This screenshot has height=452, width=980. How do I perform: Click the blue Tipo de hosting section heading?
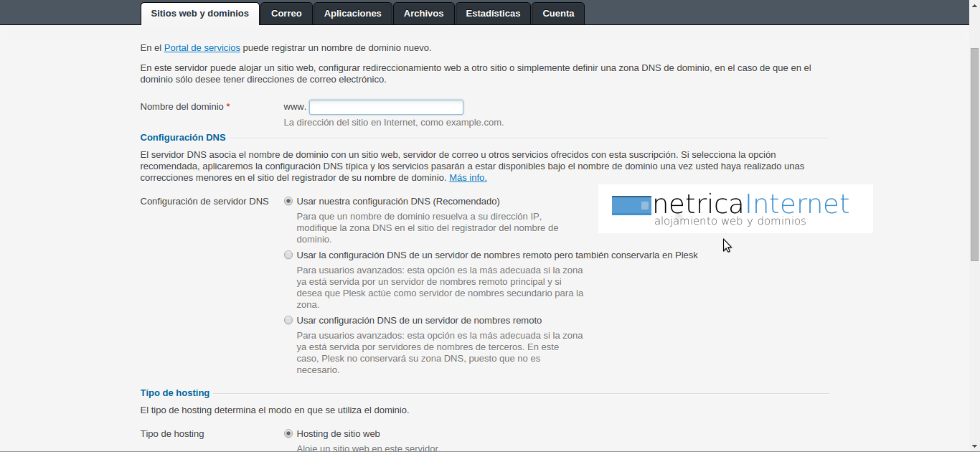[x=175, y=393]
